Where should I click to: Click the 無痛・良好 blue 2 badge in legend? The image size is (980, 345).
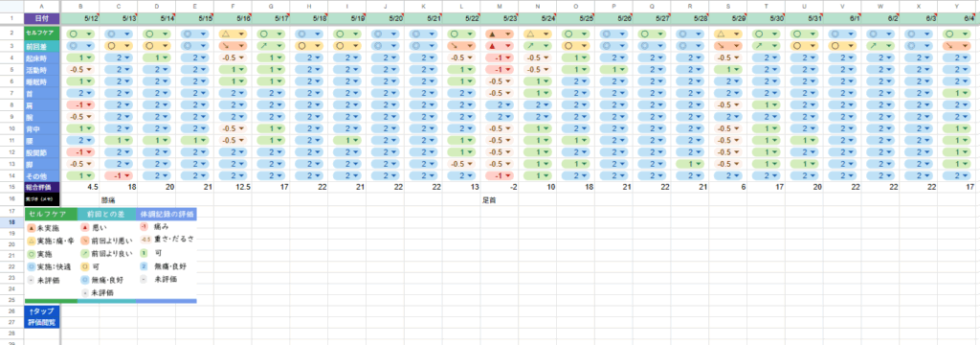[144, 266]
